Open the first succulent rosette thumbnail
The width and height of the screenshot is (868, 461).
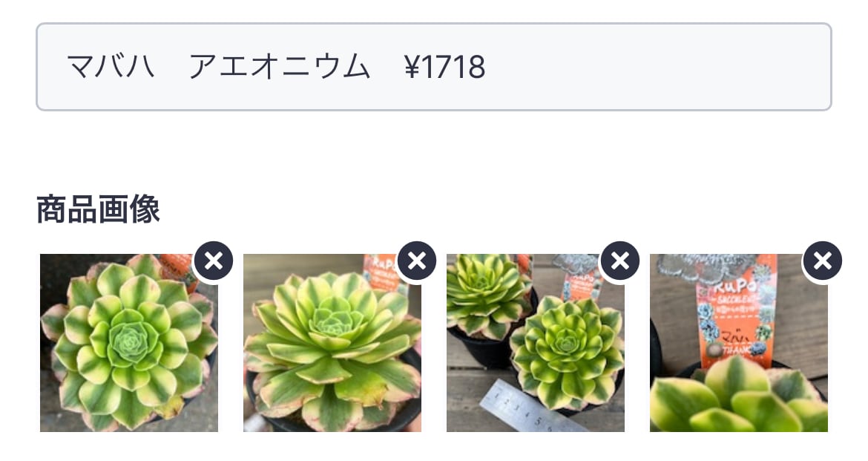pyautogui.click(x=129, y=343)
